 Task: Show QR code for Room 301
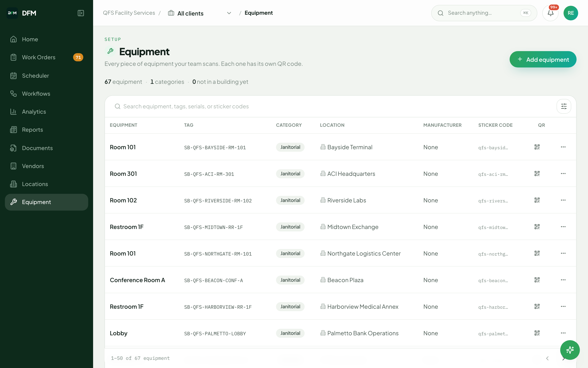click(x=537, y=174)
